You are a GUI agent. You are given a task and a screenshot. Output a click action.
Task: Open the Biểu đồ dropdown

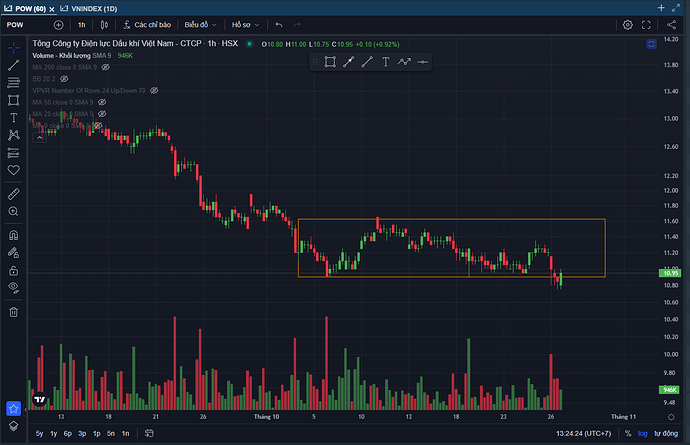coord(199,24)
